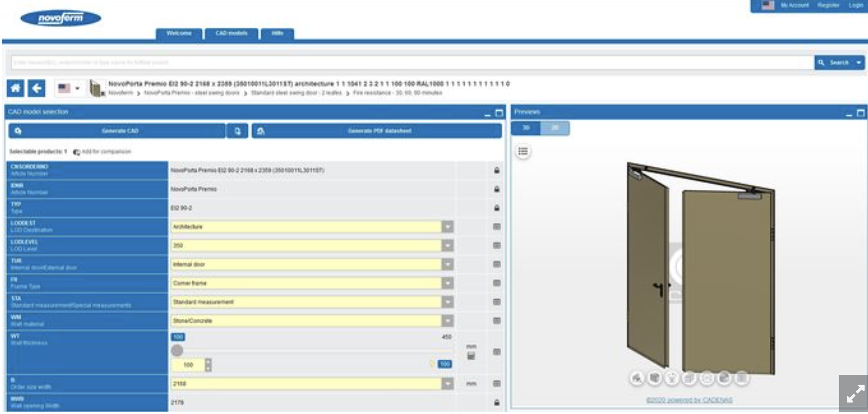
Task: Open the LOD Destination dropdown showing Architecture
Action: pyautogui.click(x=312, y=227)
